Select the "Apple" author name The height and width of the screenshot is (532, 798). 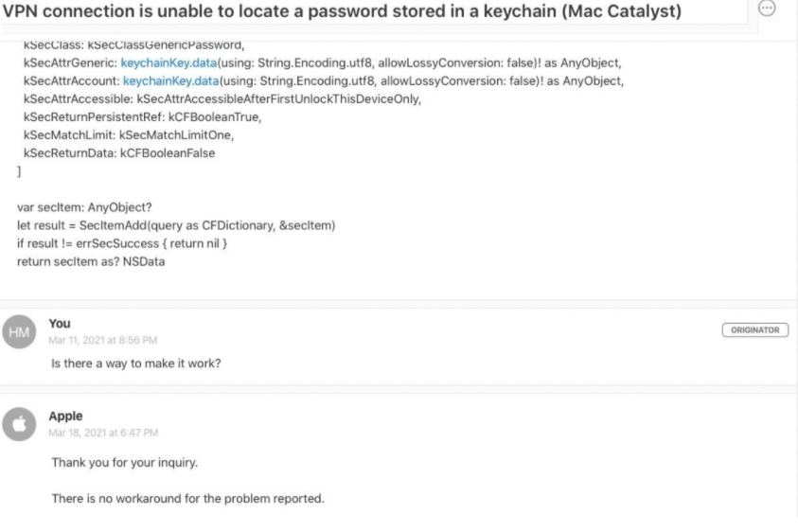click(x=65, y=417)
